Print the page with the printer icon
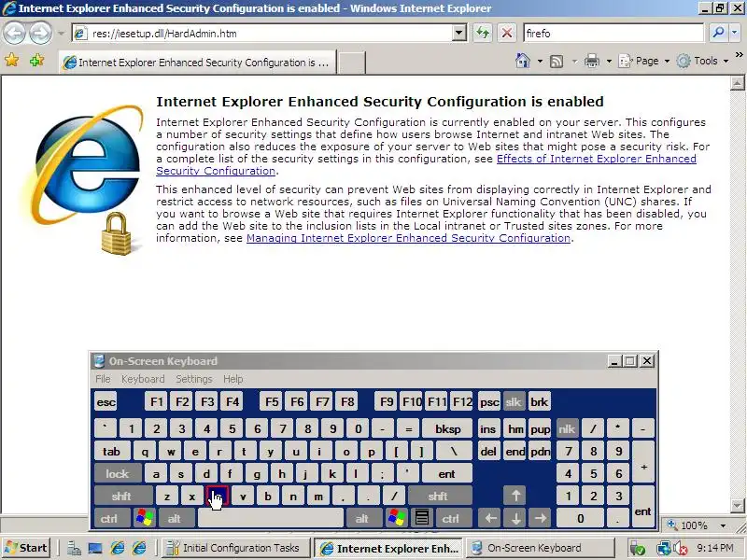 point(592,61)
